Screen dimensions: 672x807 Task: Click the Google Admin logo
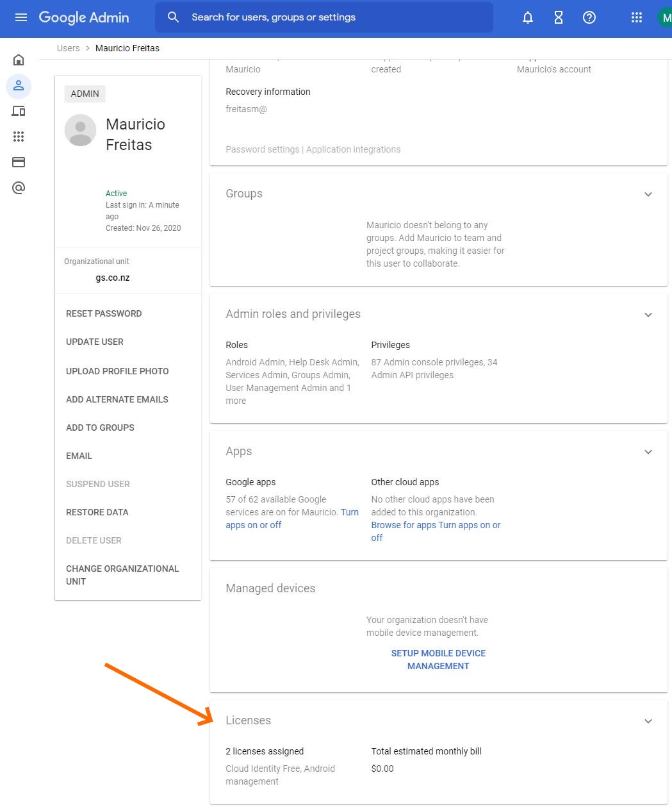84,17
